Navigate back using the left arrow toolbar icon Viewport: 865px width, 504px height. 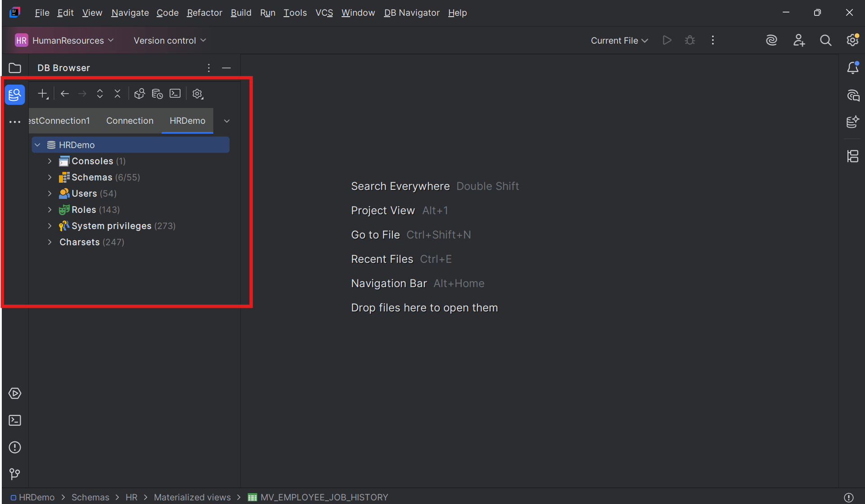coord(64,94)
